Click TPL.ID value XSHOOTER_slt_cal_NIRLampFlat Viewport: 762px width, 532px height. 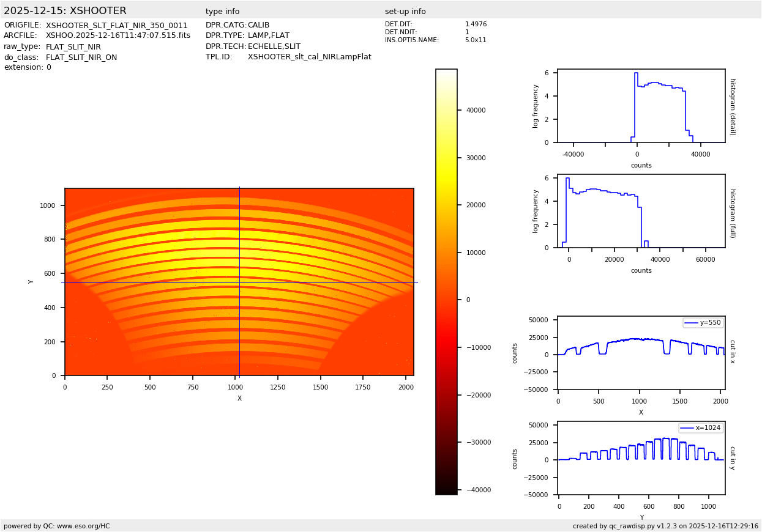[x=309, y=57]
